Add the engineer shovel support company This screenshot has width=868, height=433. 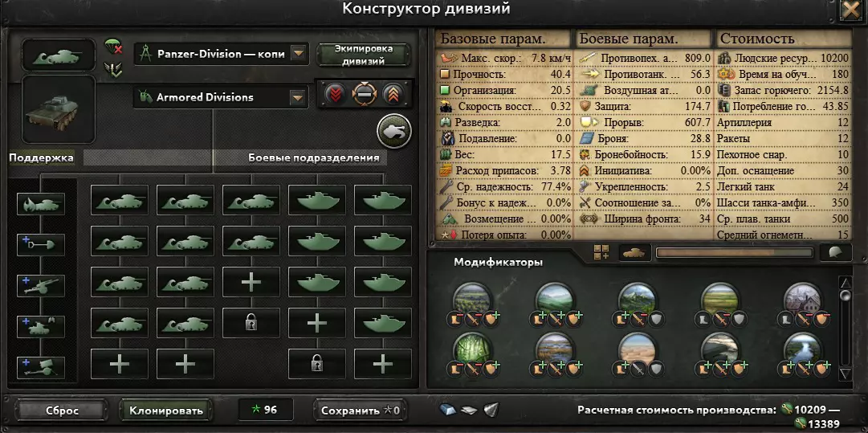point(41,245)
